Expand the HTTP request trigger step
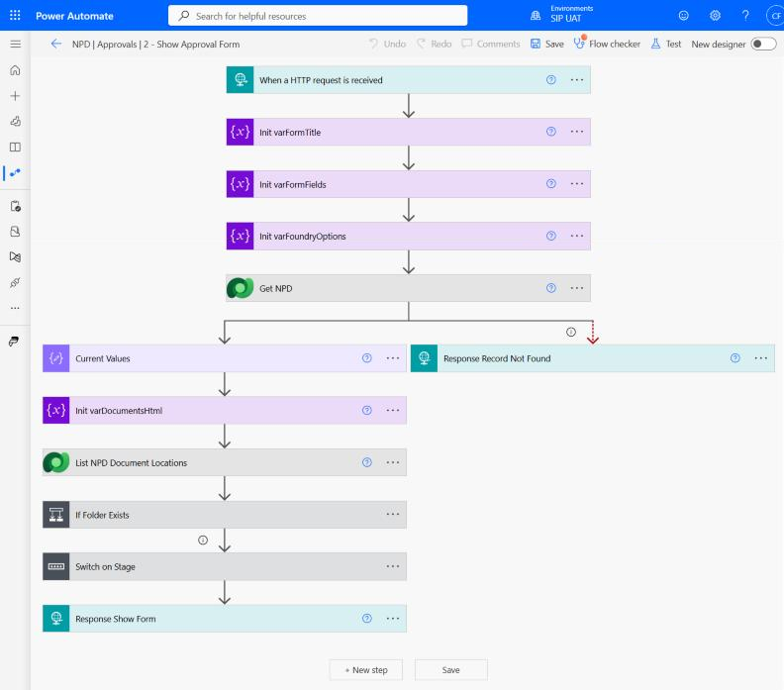784x690 pixels. tap(409, 80)
